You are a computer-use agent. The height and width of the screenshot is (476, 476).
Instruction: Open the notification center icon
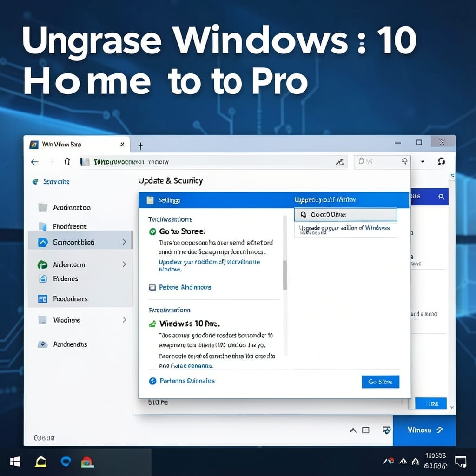coord(461,462)
